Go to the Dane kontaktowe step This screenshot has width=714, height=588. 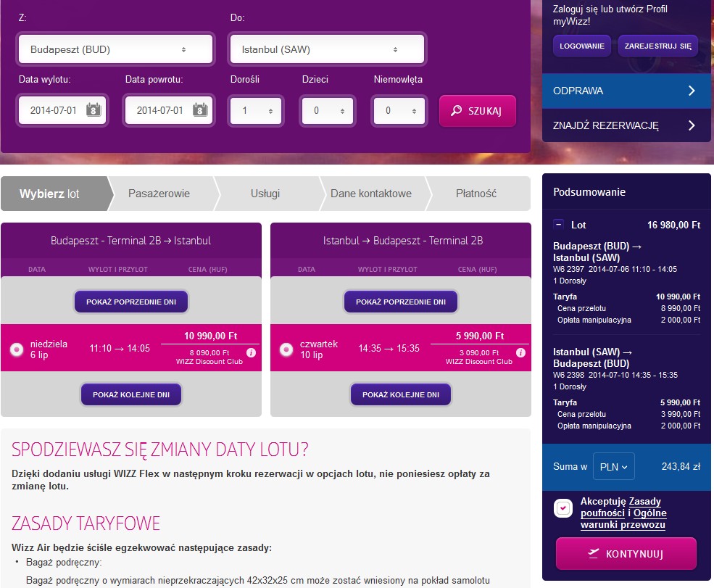(x=371, y=194)
